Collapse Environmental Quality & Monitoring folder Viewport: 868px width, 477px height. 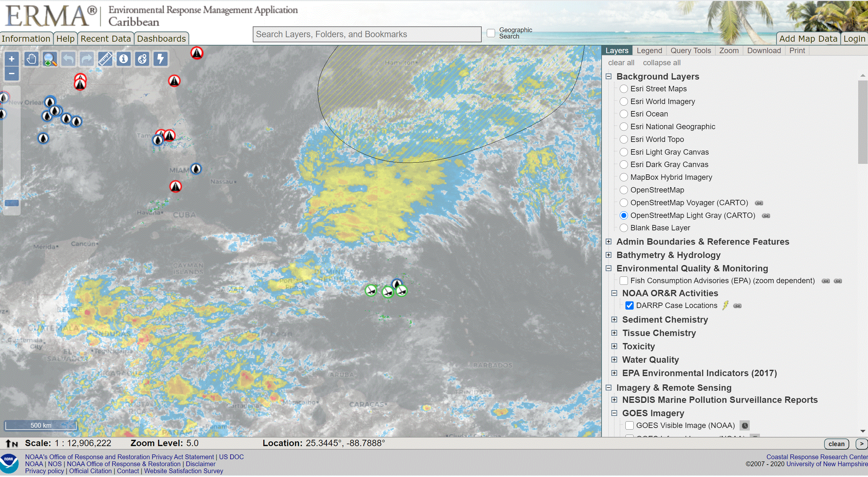[x=609, y=269]
